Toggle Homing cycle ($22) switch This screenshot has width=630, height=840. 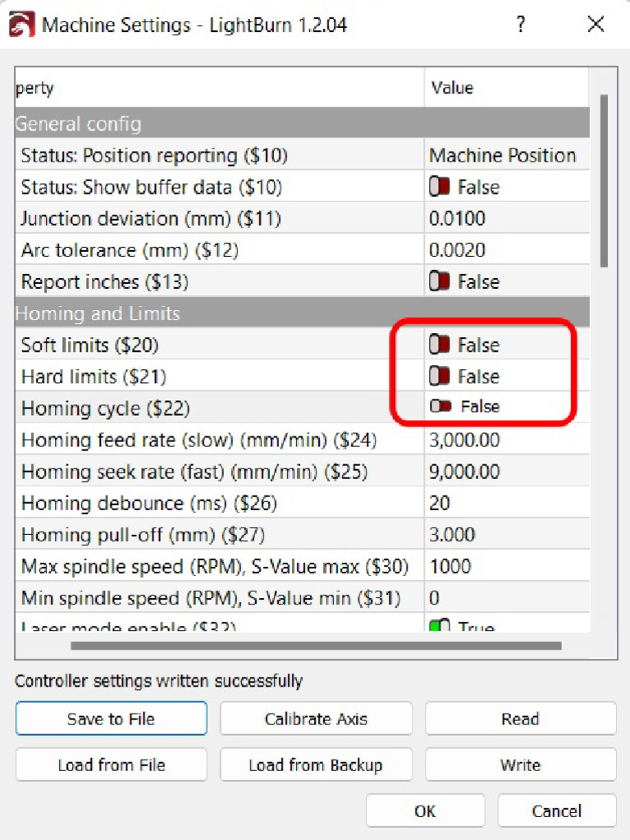441,407
